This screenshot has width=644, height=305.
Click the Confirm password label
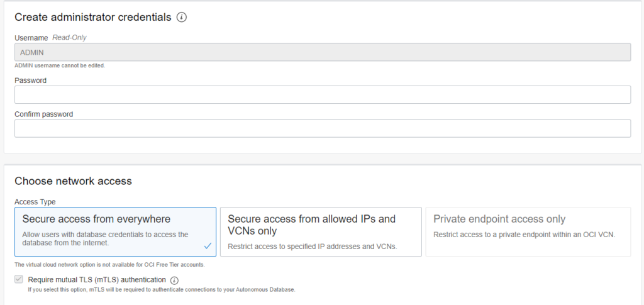coord(43,114)
